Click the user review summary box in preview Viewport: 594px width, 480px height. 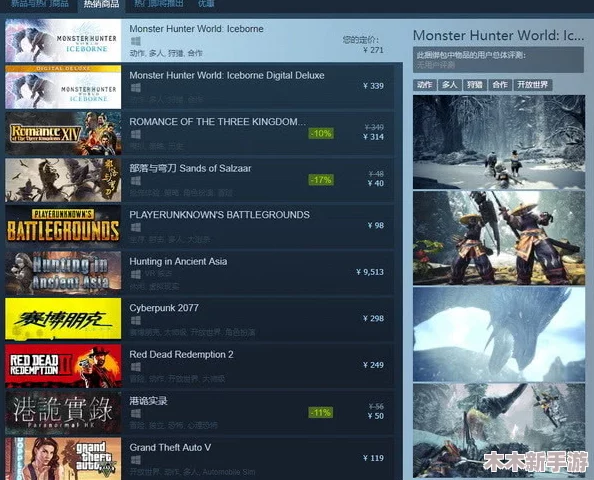point(498,60)
